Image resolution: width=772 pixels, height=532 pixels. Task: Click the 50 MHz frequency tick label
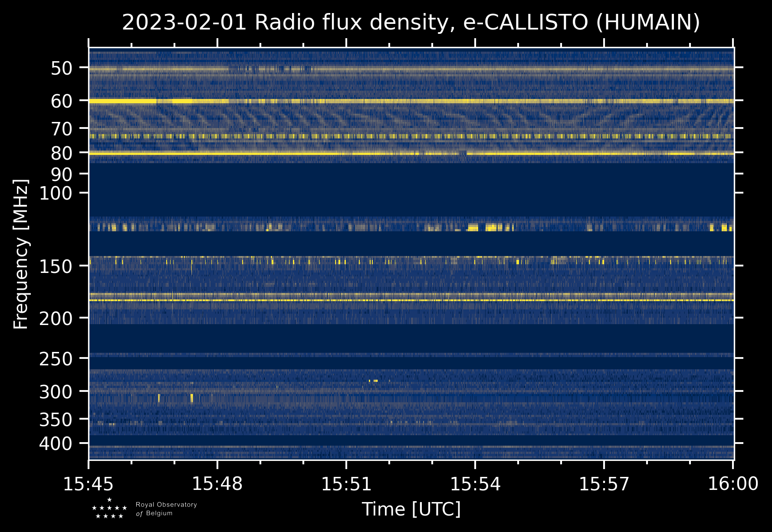pos(61,68)
